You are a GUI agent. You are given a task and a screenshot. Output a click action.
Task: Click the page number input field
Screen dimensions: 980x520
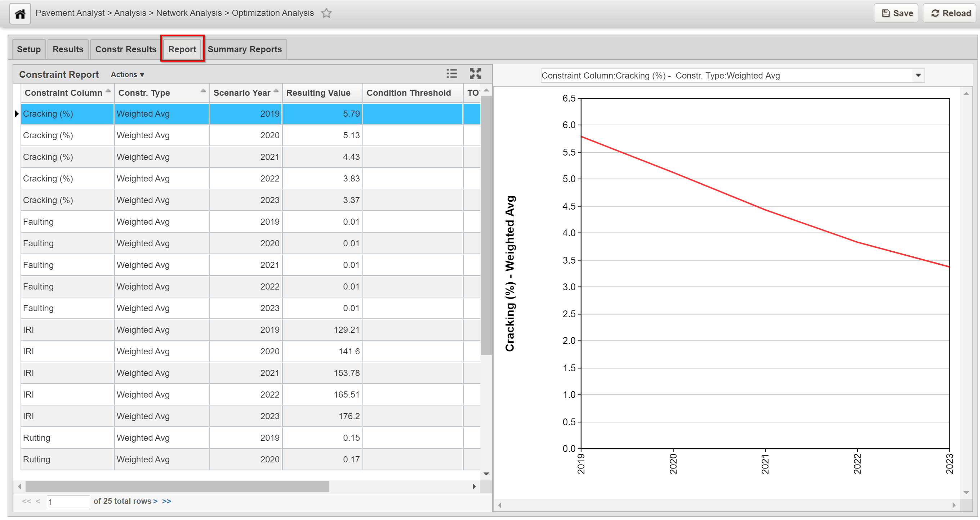[x=68, y=502]
